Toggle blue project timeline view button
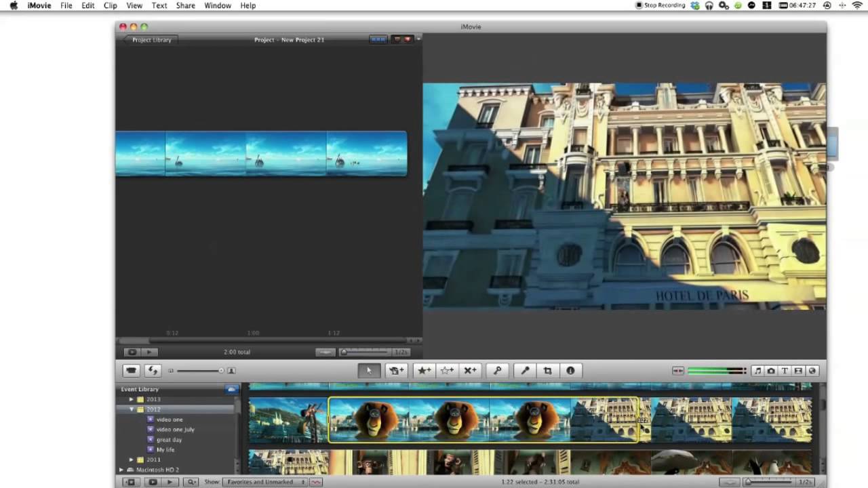Viewport: 868px width, 488px height. [x=378, y=39]
